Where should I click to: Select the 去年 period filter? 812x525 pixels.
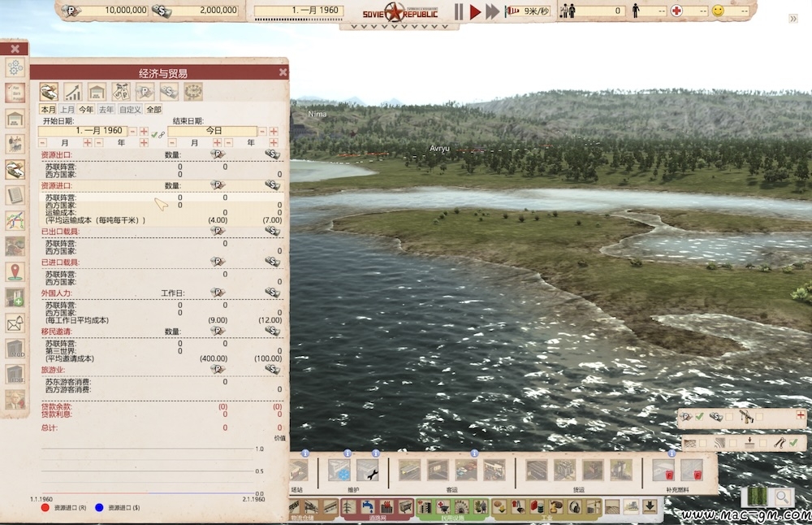(x=106, y=110)
